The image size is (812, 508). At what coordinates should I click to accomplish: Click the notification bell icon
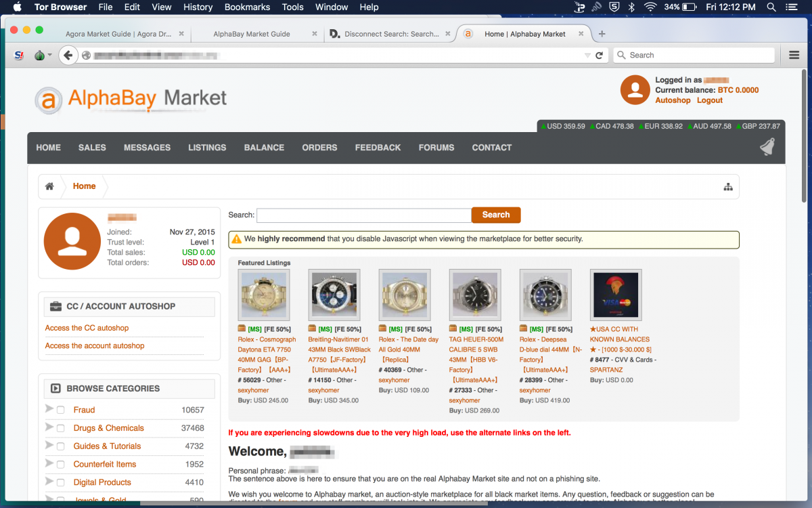[767, 147]
